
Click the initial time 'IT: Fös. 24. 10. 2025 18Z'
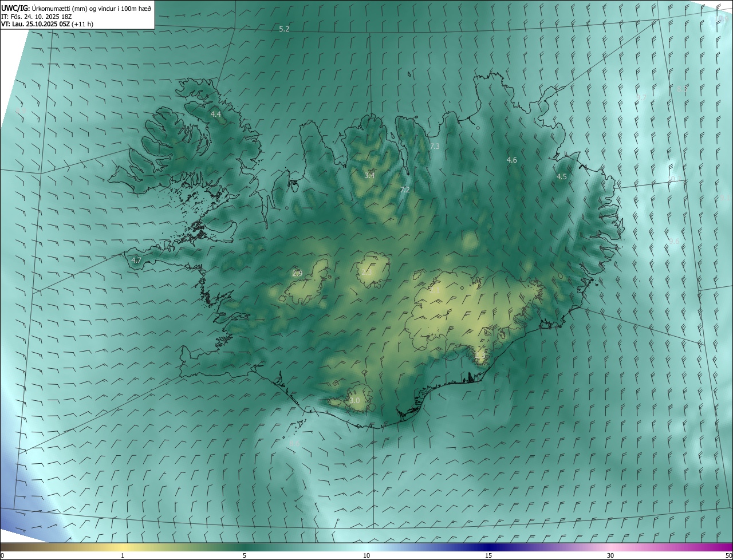click(36, 17)
